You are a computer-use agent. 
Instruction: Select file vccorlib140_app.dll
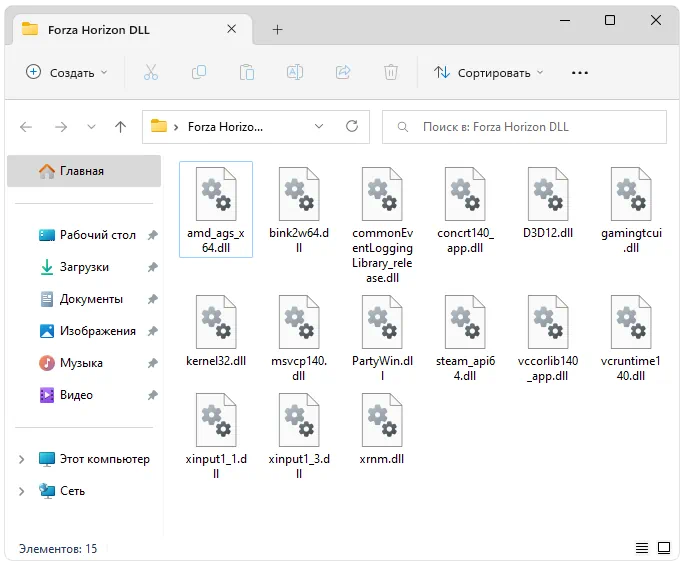click(x=548, y=338)
